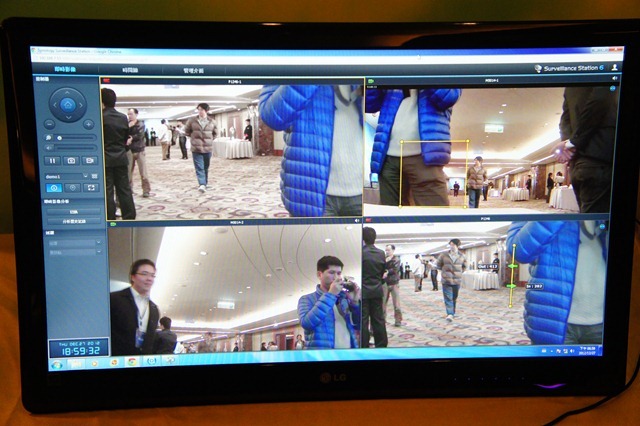The height and width of the screenshot is (426, 640).
Task: Click the 18:59:32 clock display
Action: pos(80,351)
